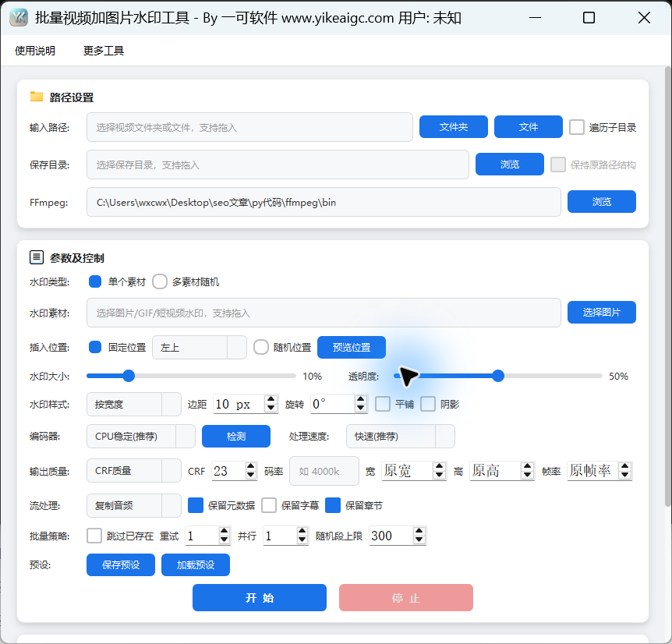The image size is (672, 644).
Task: Click the FFmpeg path field
Action: [324, 202]
